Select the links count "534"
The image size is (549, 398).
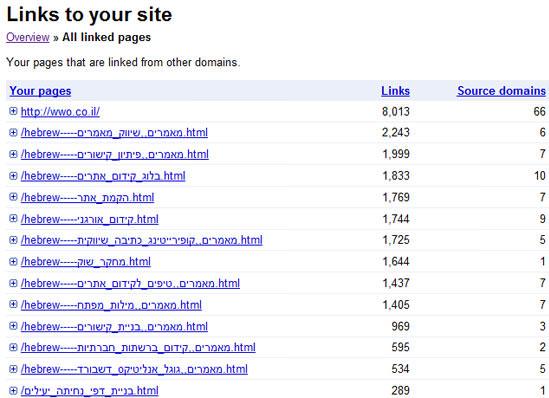click(401, 369)
